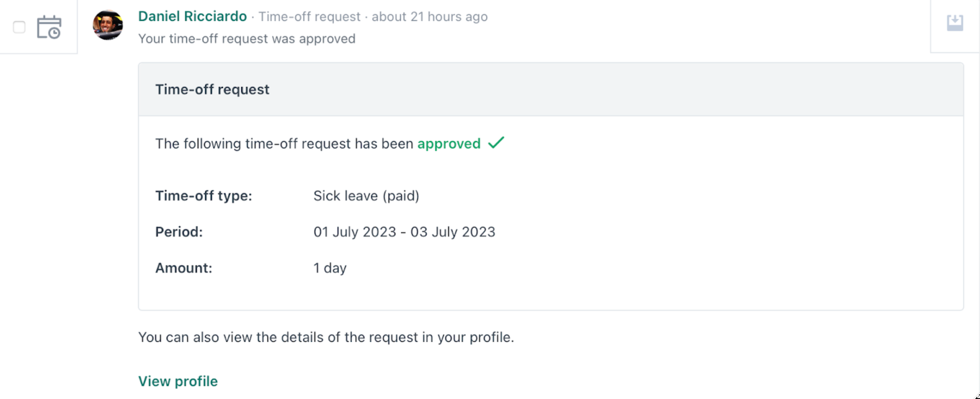Click the Time-off request label after Daniel's name
The width and height of the screenshot is (980, 399).
(310, 16)
